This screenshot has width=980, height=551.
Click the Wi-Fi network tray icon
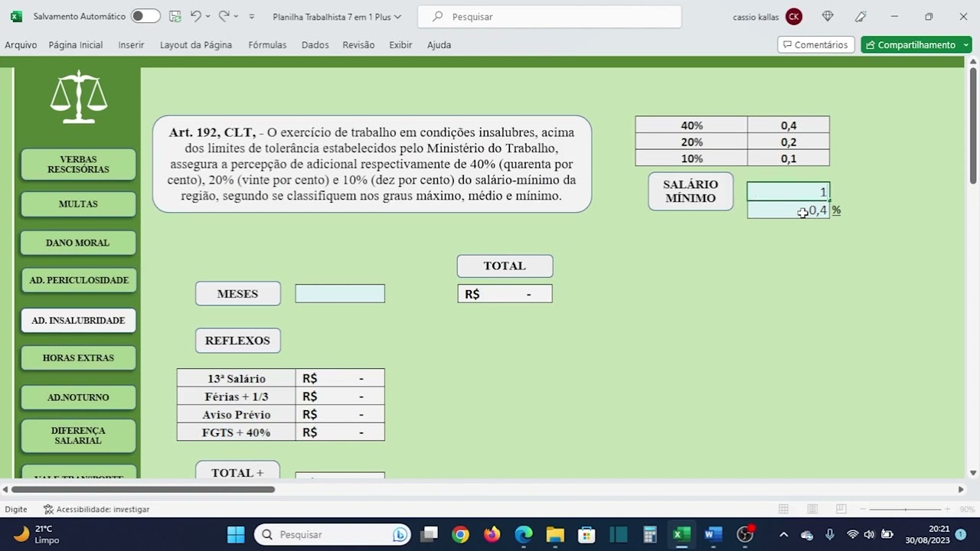point(852,534)
